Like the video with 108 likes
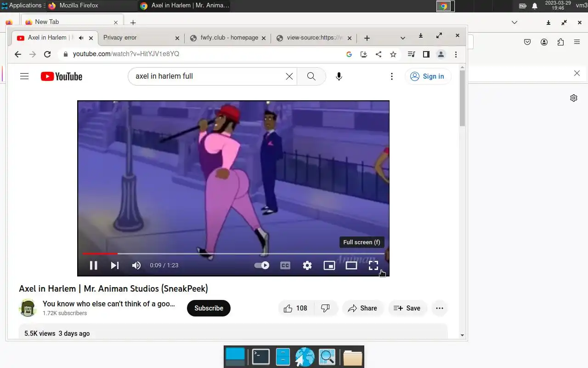The image size is (588, 368). click(x=296, y=308)
